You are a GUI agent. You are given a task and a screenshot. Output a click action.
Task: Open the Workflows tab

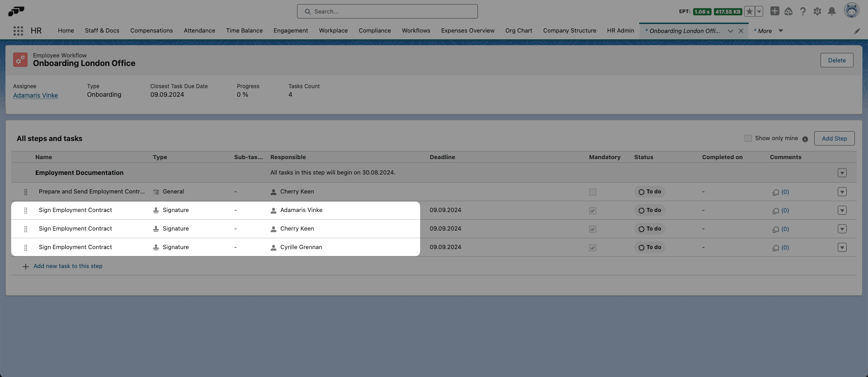(x=416, y=31)
